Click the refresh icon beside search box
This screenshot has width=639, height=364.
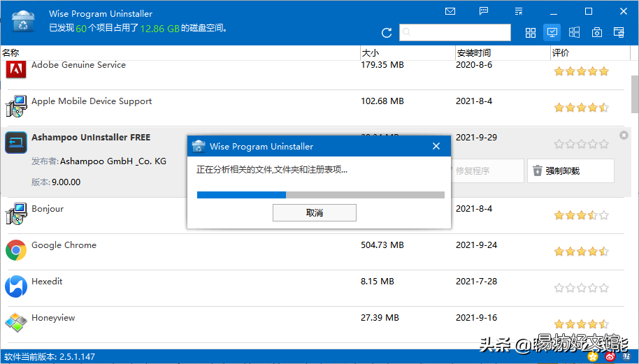coord(387,33)
